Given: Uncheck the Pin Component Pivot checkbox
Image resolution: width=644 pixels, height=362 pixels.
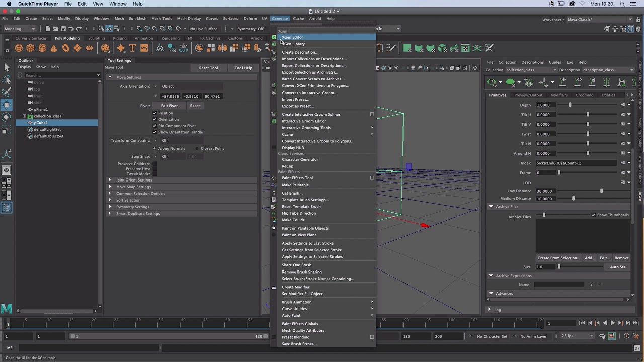Looking at the screenshot, I should point(155,126).
